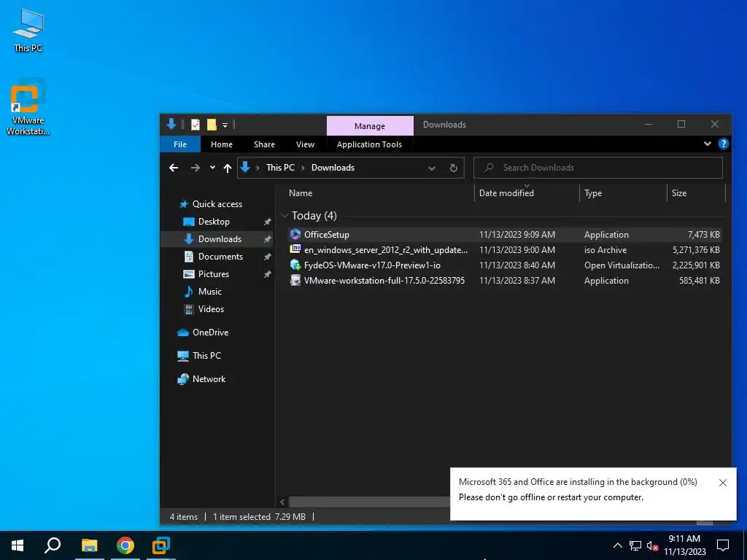This screenshot has height=560, width=747.
Task: Click the pin icon next to Desktop
Action: 267,222
